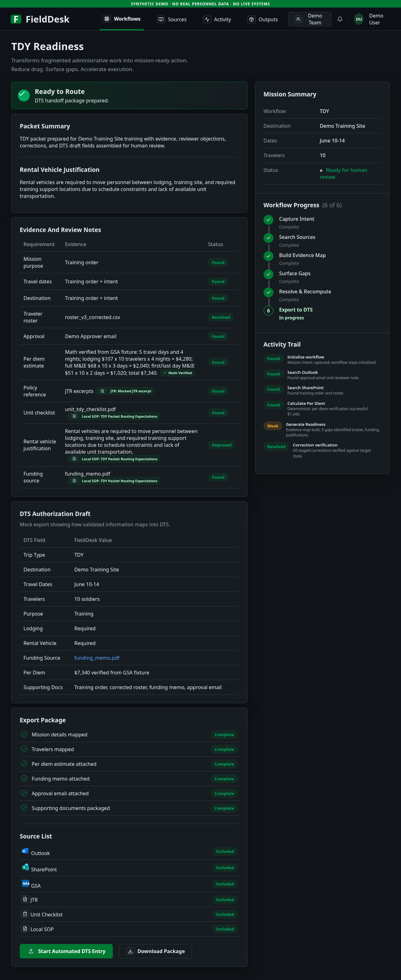Click the Calculate Per Diem activity entry
Image resolution: width=401 pixels, height=980 pixels.
pos(322,409)
